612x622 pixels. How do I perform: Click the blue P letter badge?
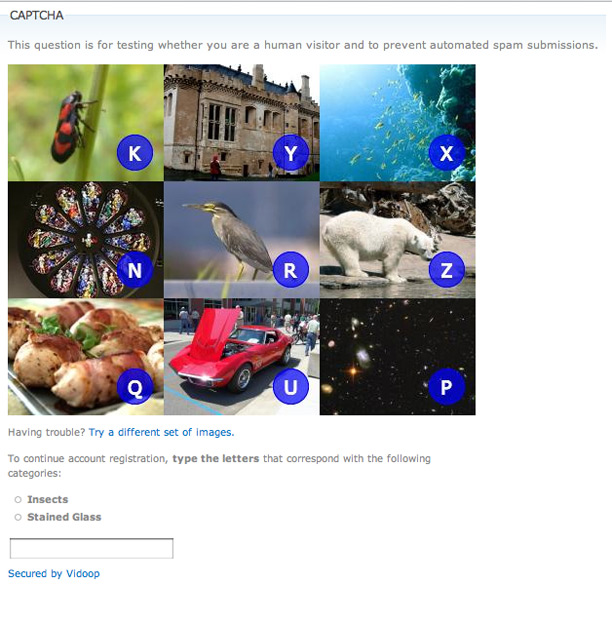pos(447,386)
